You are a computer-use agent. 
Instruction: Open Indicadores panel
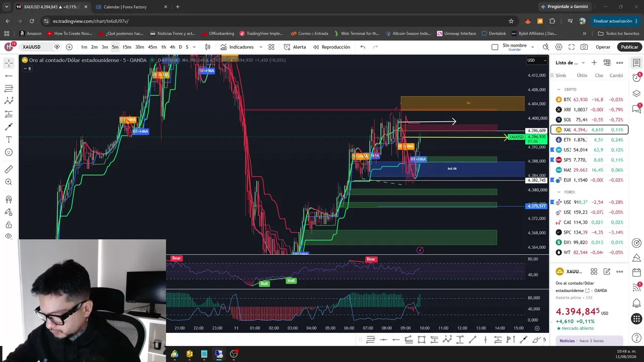click(x=237, y=47)
